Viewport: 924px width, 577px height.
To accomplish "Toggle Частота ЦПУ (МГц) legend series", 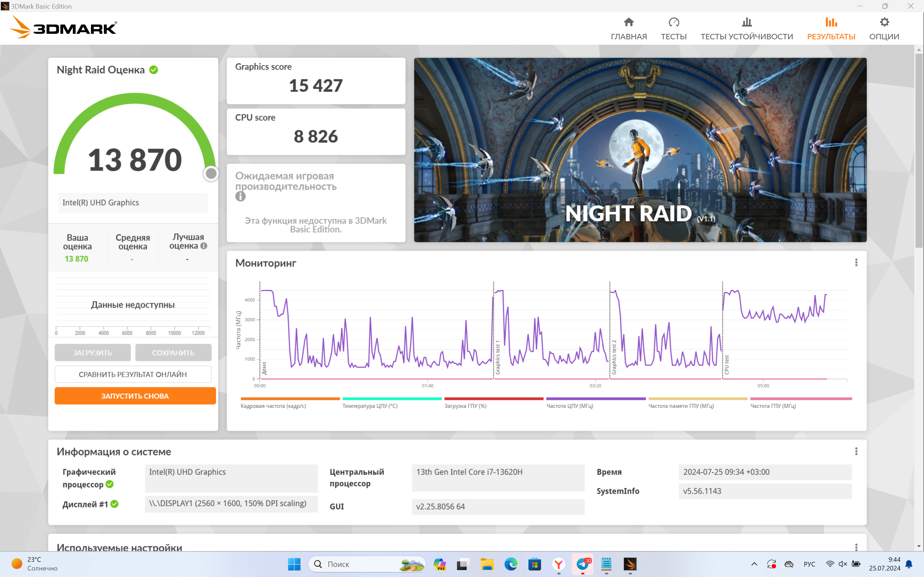I will click(596, 403).
